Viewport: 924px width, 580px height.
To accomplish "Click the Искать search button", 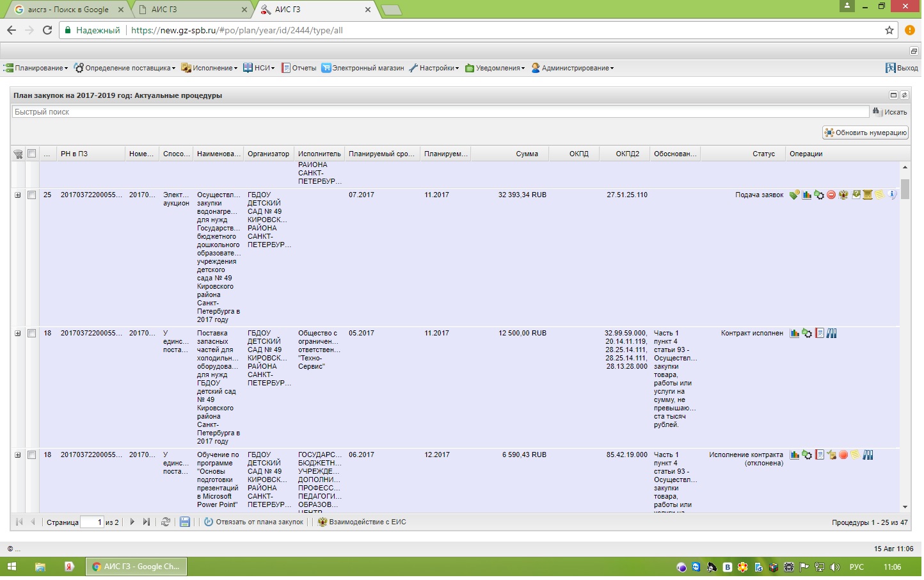I will (890, 112).
